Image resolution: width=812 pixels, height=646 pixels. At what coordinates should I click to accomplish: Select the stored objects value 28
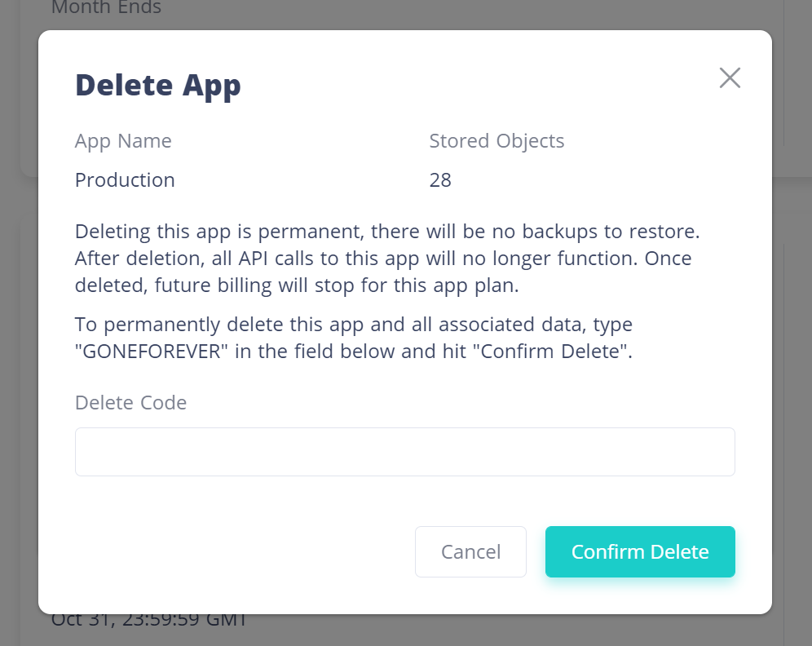click(x=440, y=180)
